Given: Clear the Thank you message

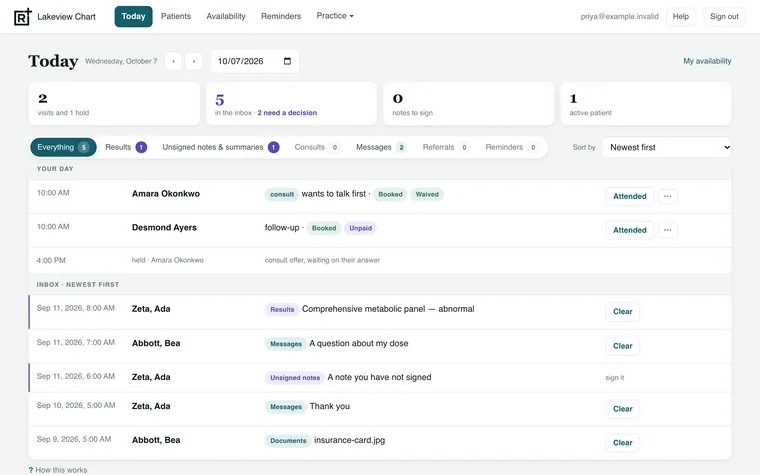Looking at the screenshot, I should point(622,409).
